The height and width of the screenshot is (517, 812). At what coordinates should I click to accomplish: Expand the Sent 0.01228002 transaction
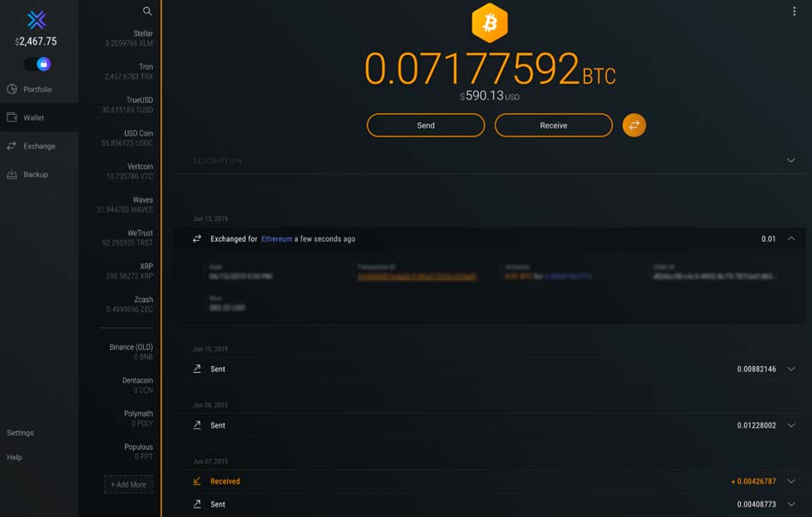pos(791,425)
